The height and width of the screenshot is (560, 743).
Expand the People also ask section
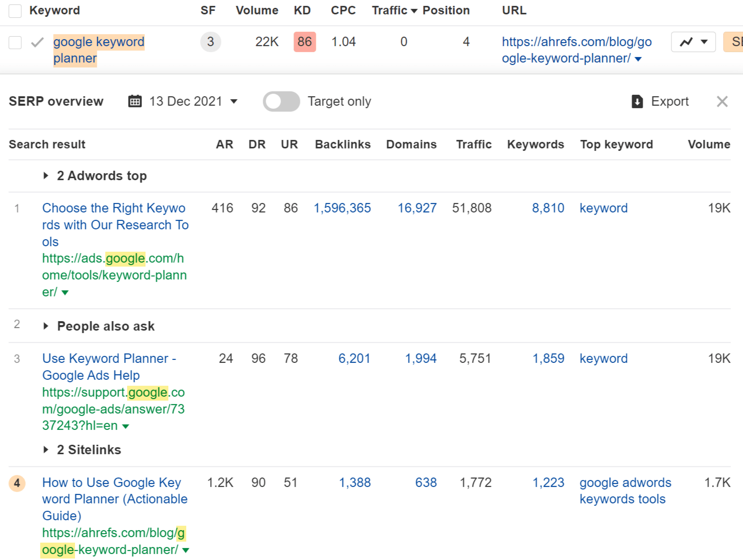[46, 326]
